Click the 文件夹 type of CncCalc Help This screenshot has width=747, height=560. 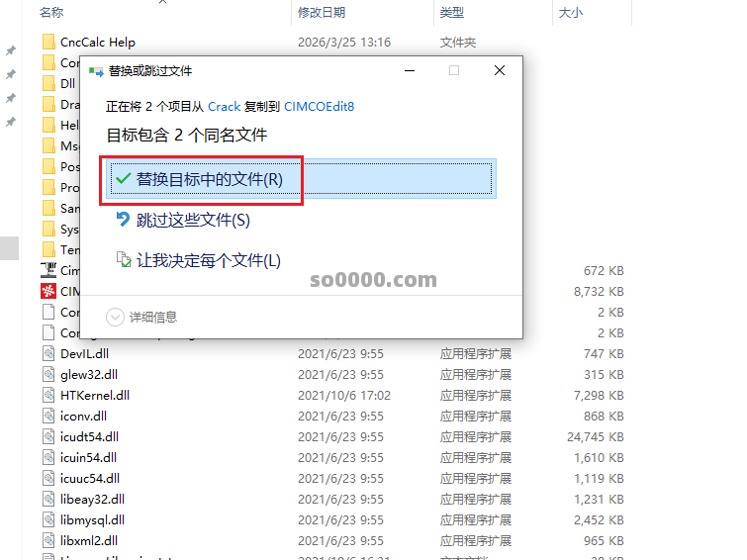458,42
